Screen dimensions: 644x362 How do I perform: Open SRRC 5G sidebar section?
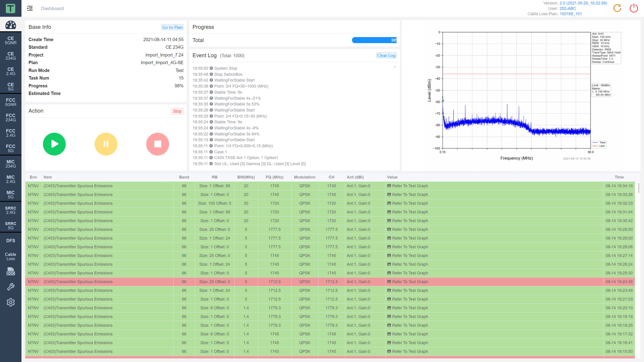(x=11, y=226)
